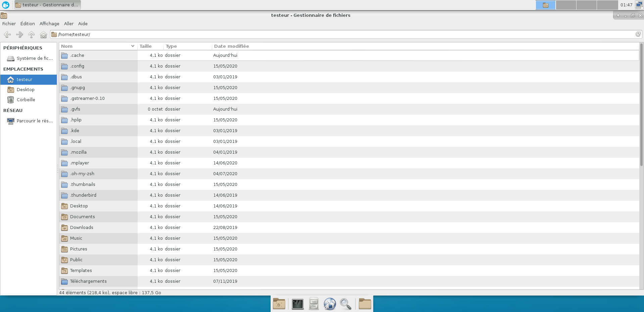The image size is (644, 312).
Task: Open the Affichage menu
Action: (x=49, y=24)
